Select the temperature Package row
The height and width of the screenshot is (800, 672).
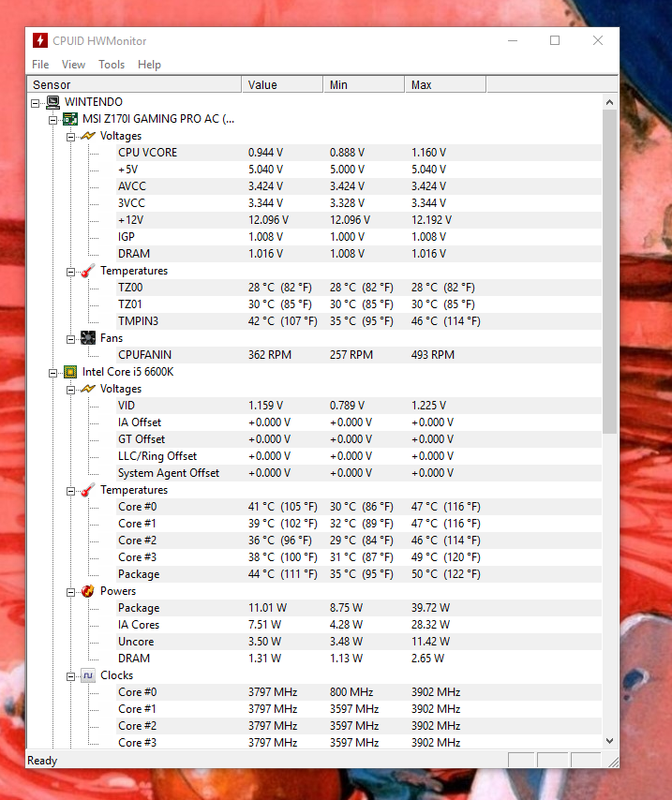point(359,574)
